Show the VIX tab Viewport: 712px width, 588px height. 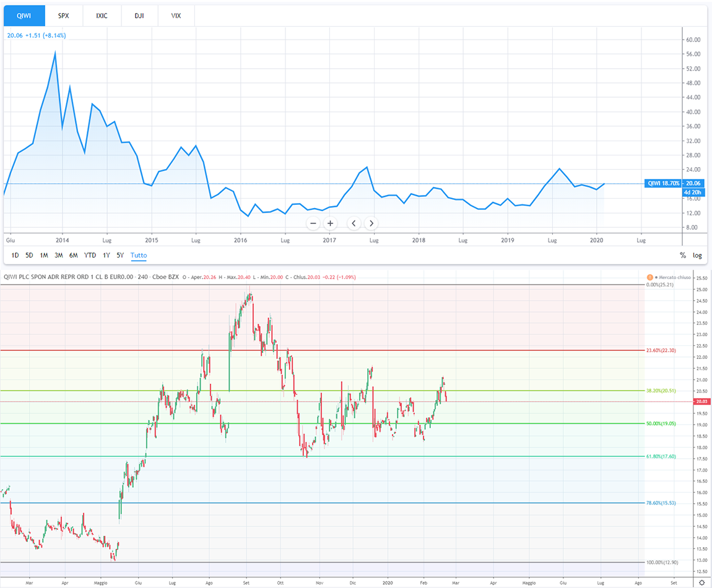pyautogui.click(x=176, y=16)
